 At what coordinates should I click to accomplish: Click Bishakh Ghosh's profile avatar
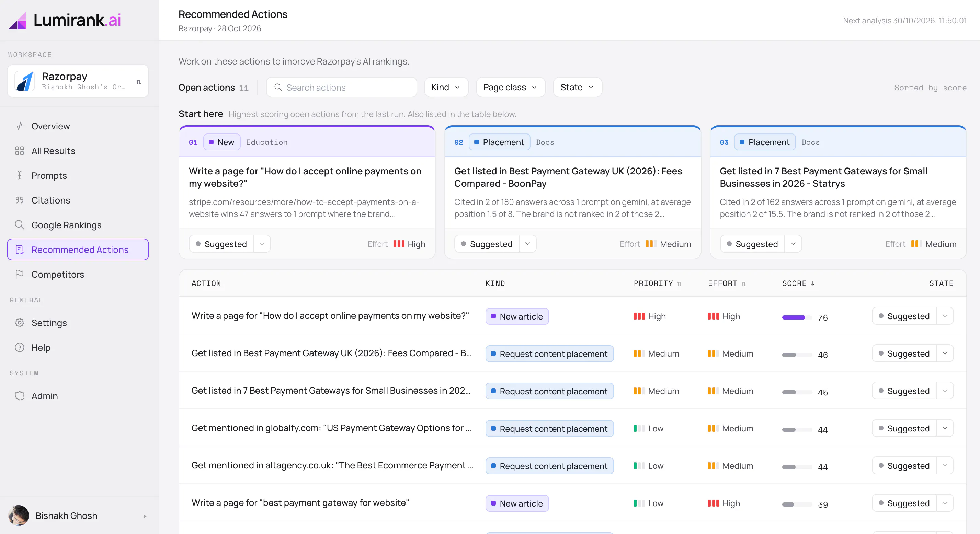[19, 515]
